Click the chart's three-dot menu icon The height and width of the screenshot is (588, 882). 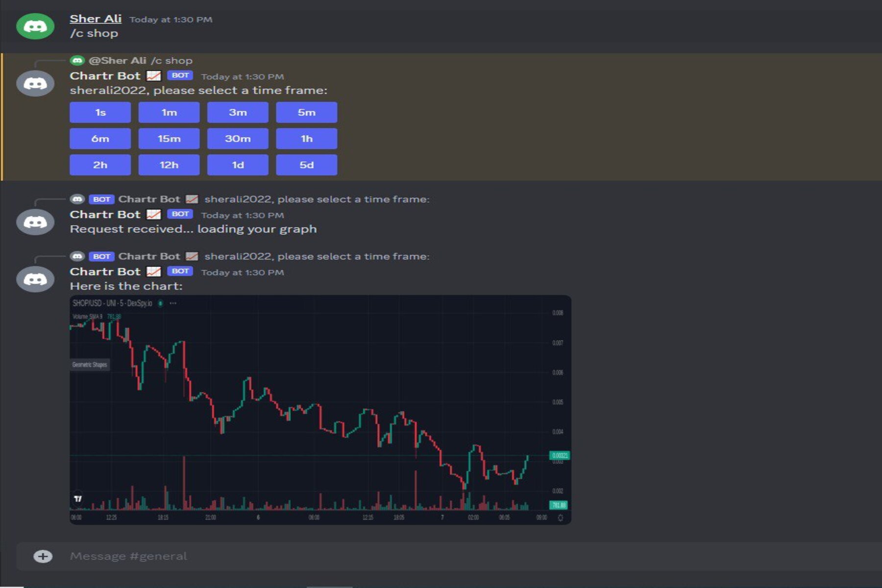click(173, 303)
